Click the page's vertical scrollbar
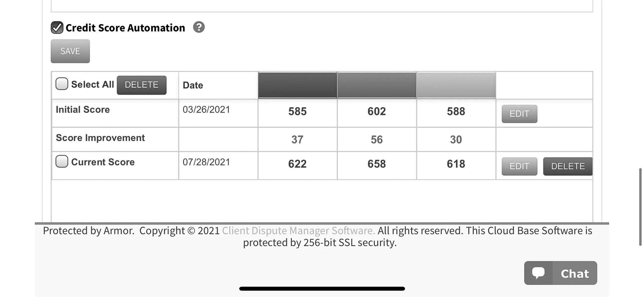 tap(640, 207)
